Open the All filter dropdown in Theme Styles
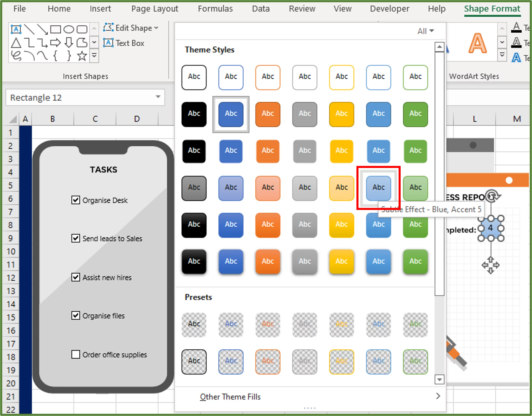The width and height of the screenshot is (532, 416). click(x=425, y=31)
